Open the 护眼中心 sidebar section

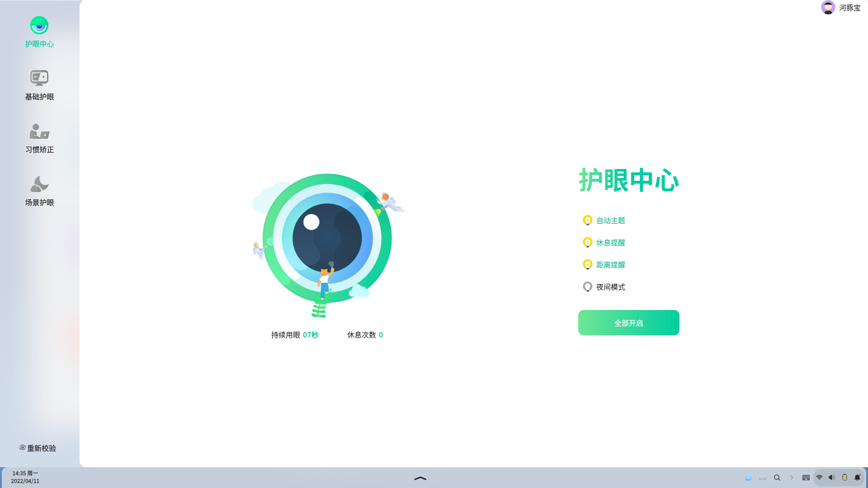pyautogui.click(x=39, y=32)
